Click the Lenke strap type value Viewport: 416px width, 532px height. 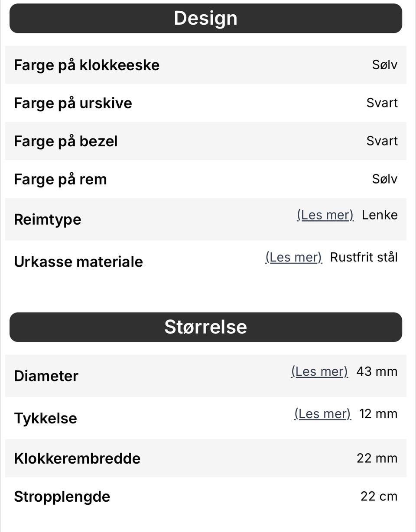tap(380, 215)
